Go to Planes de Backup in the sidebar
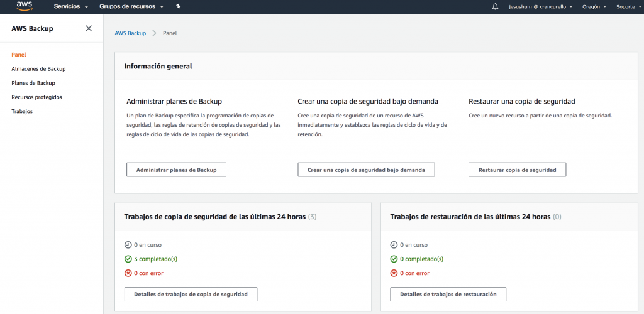The height and width of the screenshot is (314, 644). point(33,83)
